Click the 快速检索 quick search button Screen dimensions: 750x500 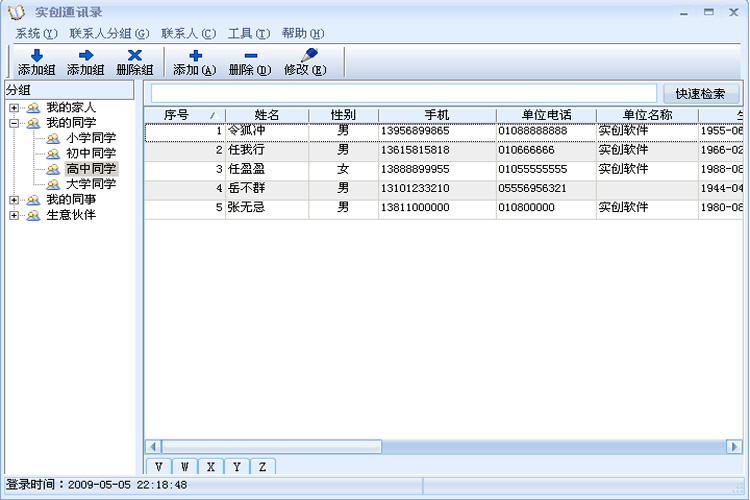700,94
